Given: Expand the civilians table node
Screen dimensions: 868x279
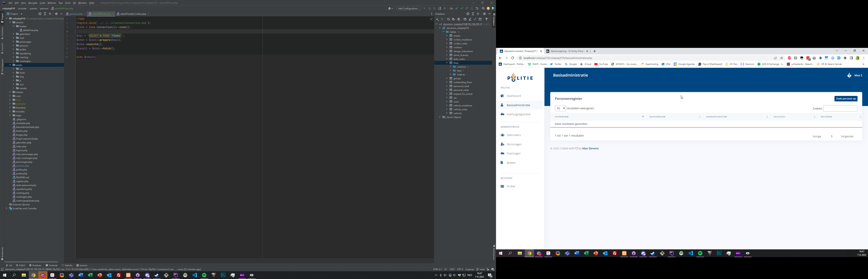Looking at the screenshot, I should pyautogui.click(x=447, y=47).
